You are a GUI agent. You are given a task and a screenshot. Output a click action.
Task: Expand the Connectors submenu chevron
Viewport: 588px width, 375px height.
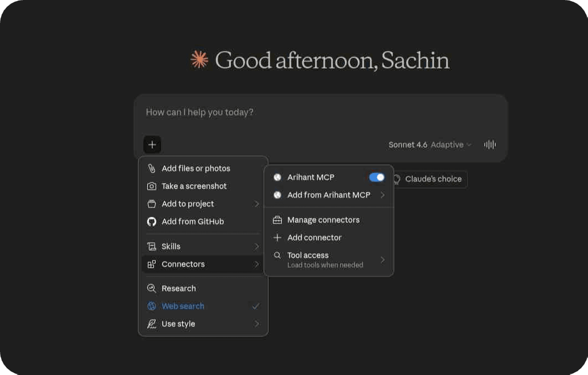pos(257,264)
